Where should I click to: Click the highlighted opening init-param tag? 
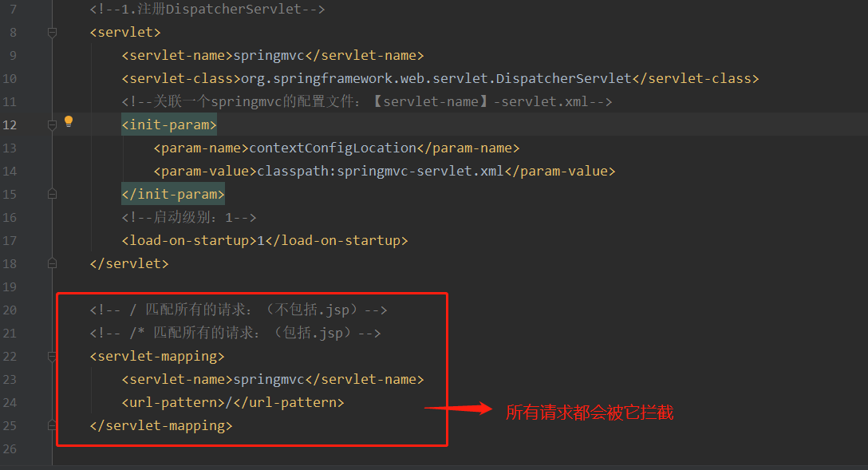pos(169,125)
